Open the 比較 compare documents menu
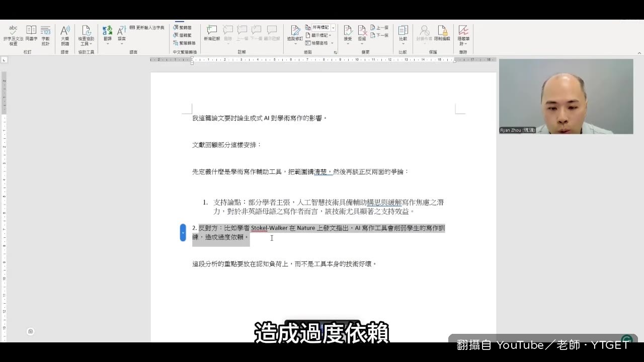This screenshot has width=644, height=362. point(403,35)
